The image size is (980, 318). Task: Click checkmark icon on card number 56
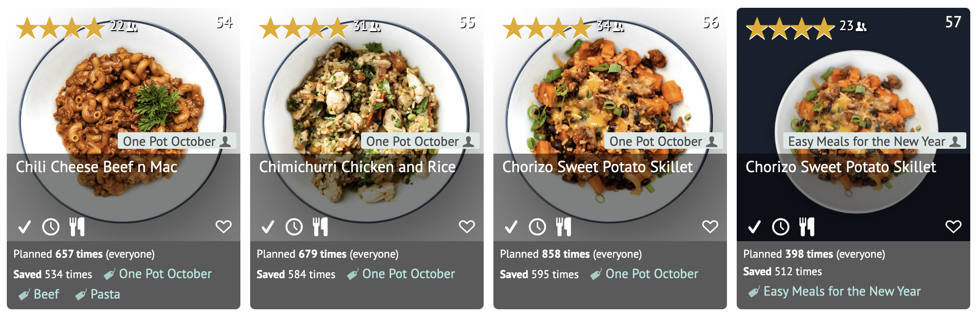coord(511,227)
